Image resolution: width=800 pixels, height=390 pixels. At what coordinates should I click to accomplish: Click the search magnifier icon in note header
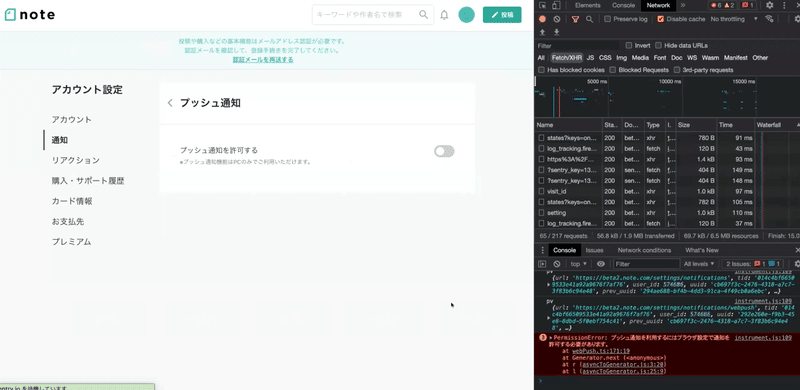point(423,15)
